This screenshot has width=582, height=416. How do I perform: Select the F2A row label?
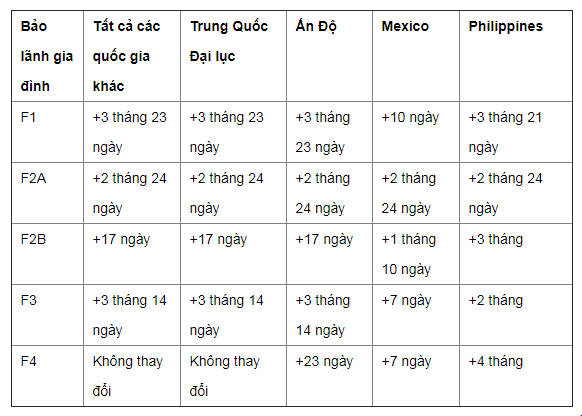pos(48,193)
